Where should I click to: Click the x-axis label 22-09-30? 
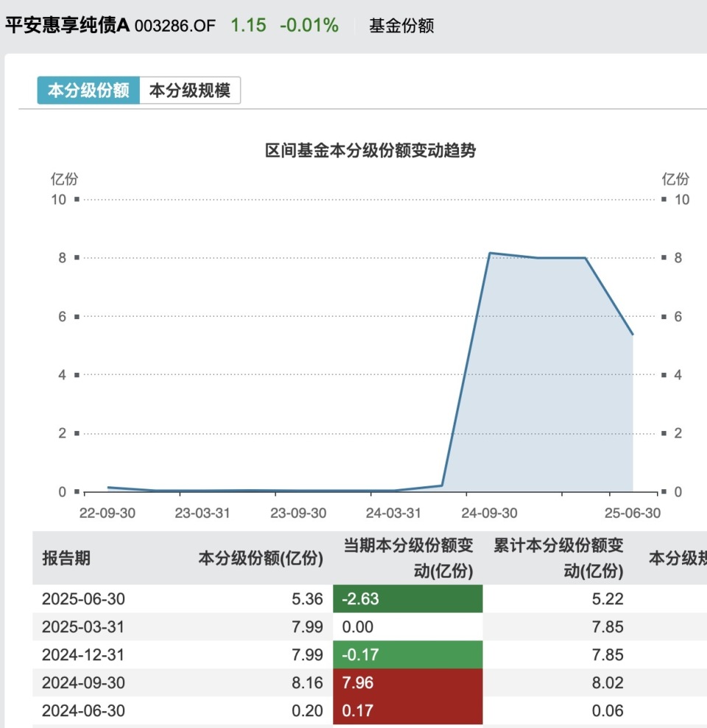108,513
